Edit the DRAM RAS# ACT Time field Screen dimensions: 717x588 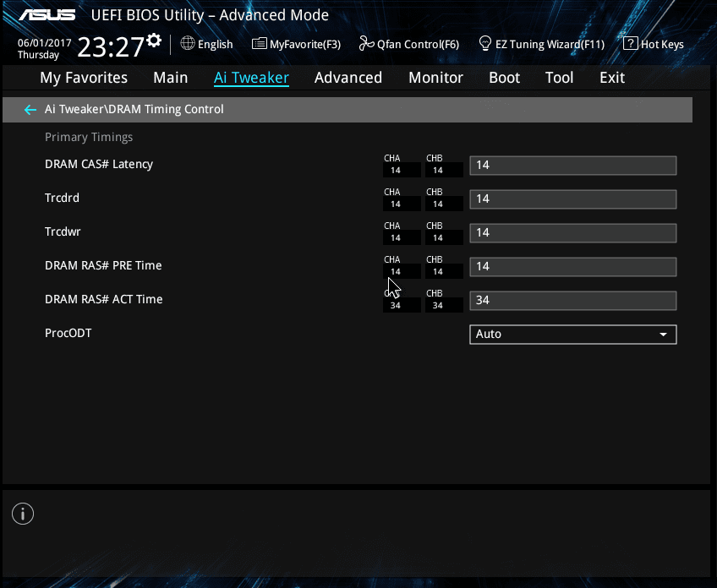tap(573, 301)
